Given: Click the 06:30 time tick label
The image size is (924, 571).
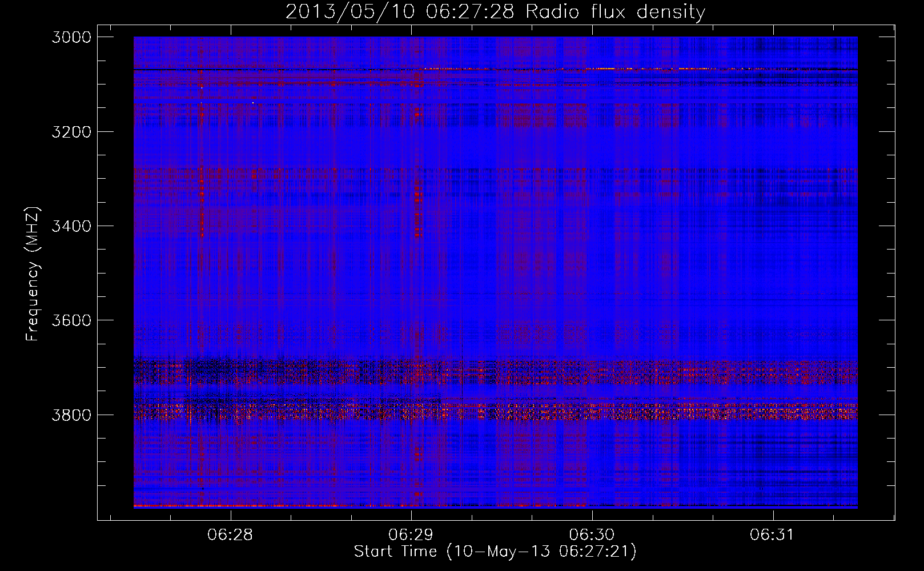Looking at the screenshot, I should [592, 534].
